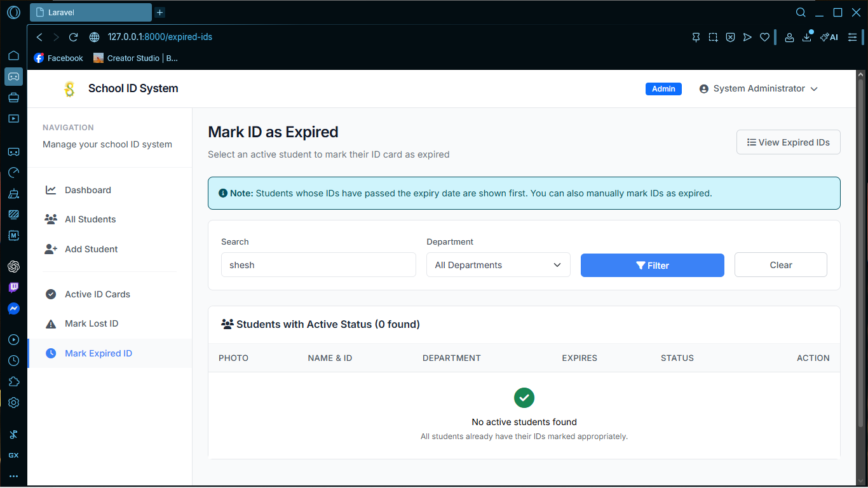Open browser Settings gear in sidebar
The image size is (868, 488).
tap(13, 402)
